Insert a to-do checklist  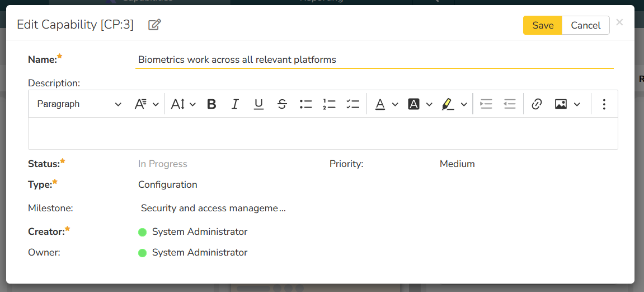pos(352,104)
